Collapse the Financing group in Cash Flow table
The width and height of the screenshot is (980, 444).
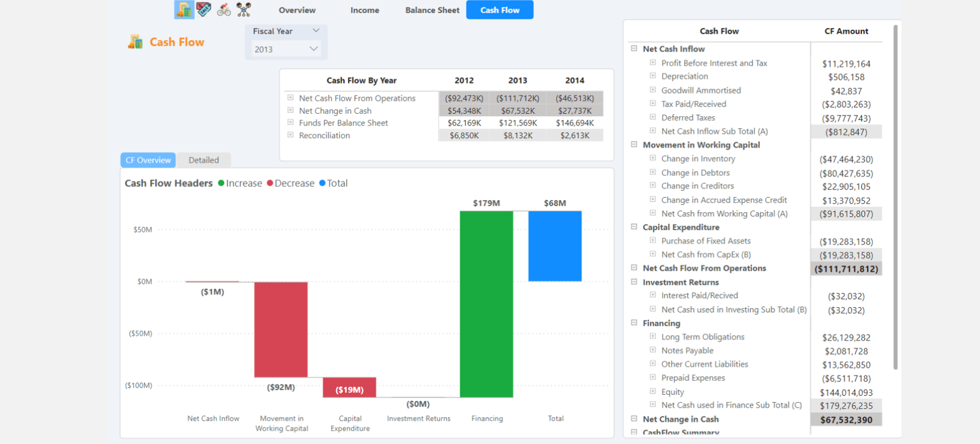coord(634,323)
